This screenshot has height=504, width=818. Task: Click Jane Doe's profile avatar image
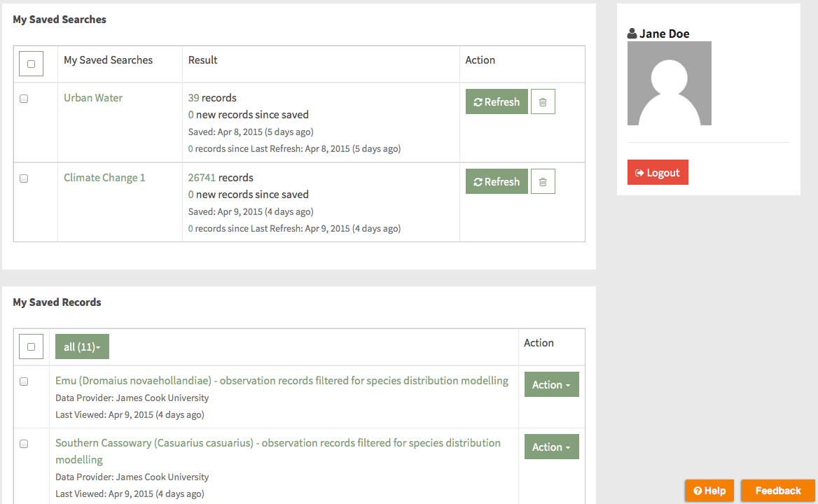point(669,83)
